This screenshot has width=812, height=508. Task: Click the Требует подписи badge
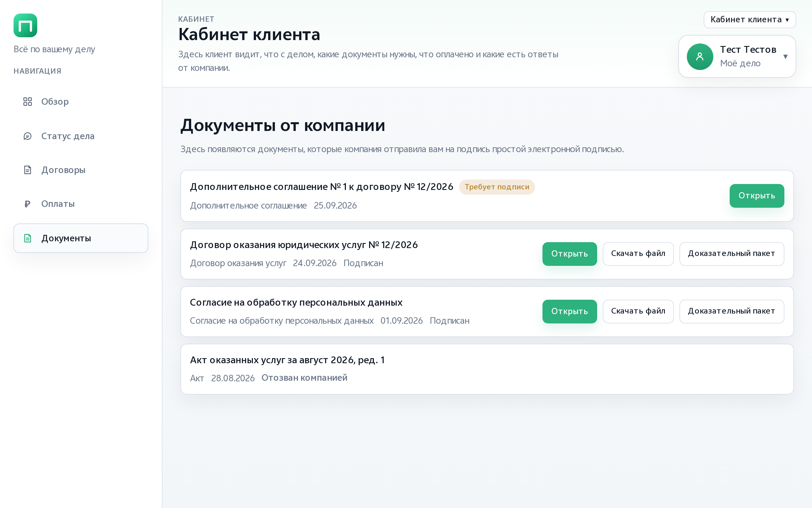coord(497,187)
